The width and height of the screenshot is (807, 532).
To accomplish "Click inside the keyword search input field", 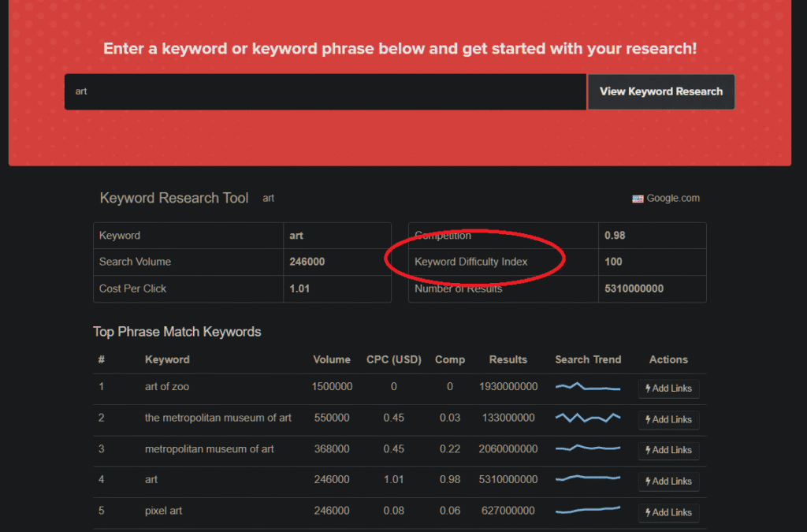I will coord(324,91).
